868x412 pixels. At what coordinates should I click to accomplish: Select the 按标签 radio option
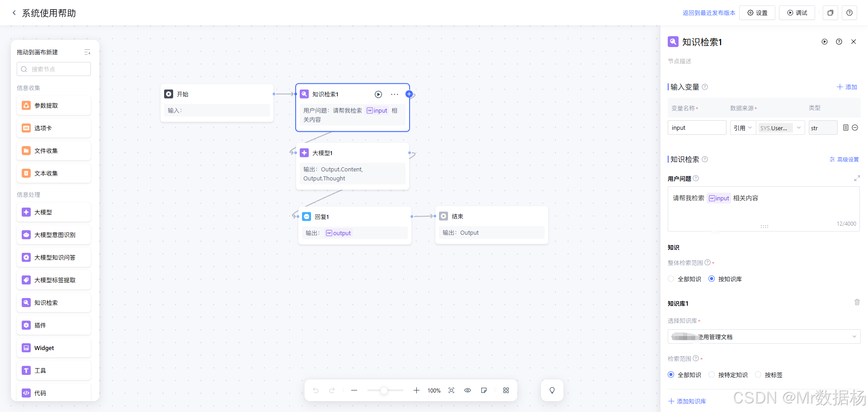[x=769, y=375]
